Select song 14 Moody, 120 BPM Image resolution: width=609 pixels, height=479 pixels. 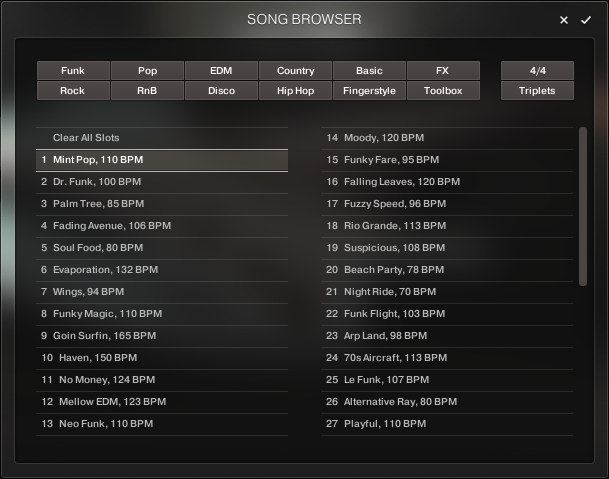447,138
